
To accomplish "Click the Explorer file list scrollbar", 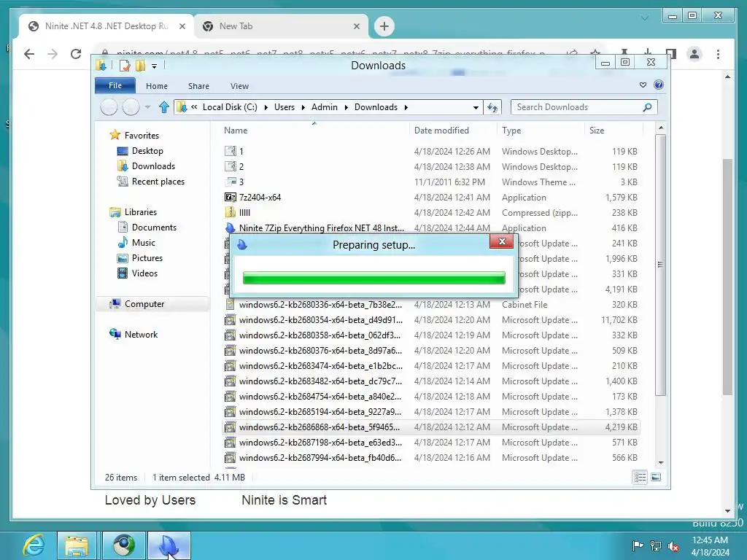I will pyautogui.click(x=660, y=264).
